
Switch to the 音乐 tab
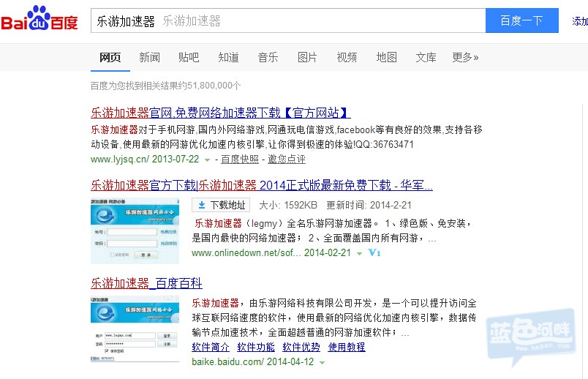pyautogui.click(x=268, y=57)
